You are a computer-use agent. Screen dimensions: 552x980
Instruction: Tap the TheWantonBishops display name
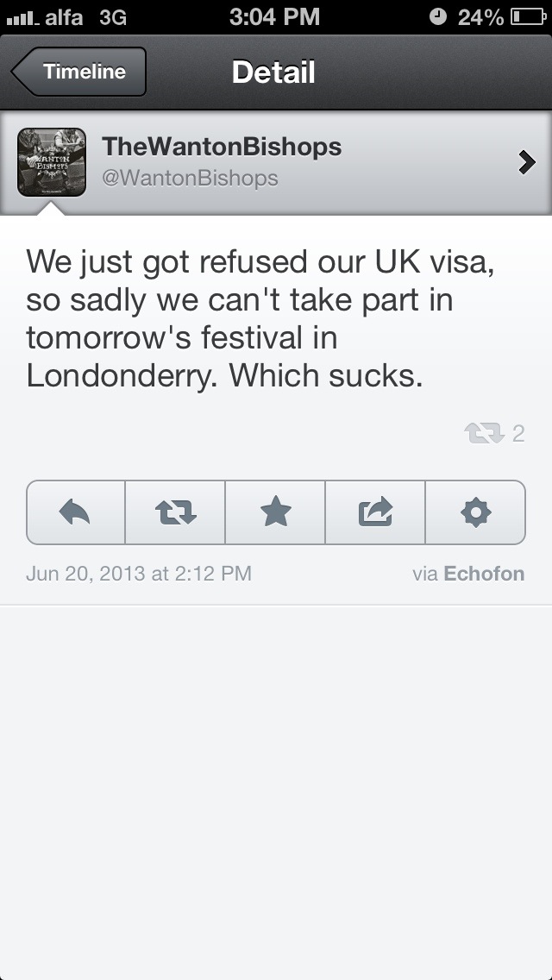pos(222,147)
